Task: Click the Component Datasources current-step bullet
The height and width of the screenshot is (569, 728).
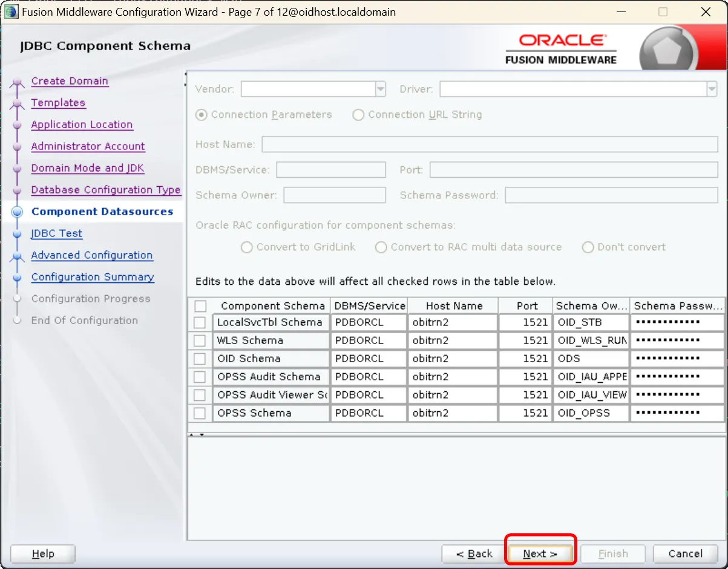Action: click(x=17, y=212)
